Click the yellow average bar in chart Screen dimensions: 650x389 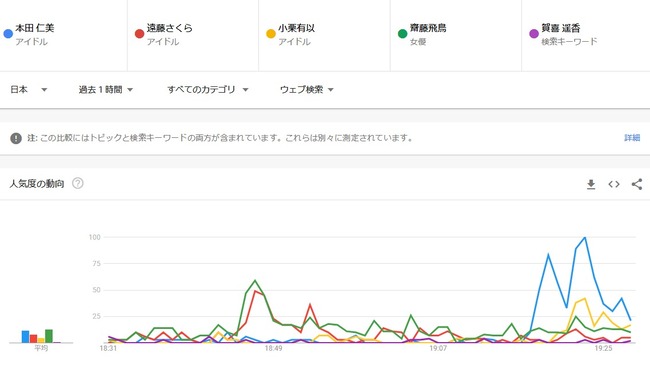(x=41, y=340)
